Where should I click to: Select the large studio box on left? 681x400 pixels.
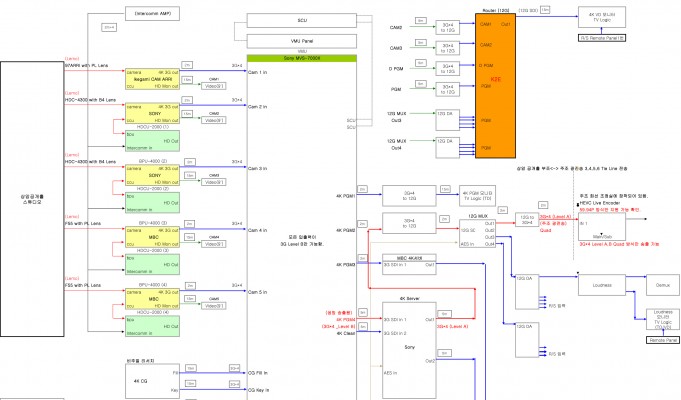(33, 199)
